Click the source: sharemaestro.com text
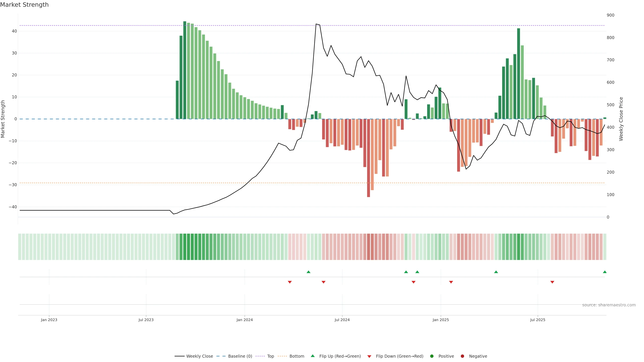This screenshot has width=644, height=362. 609,305
